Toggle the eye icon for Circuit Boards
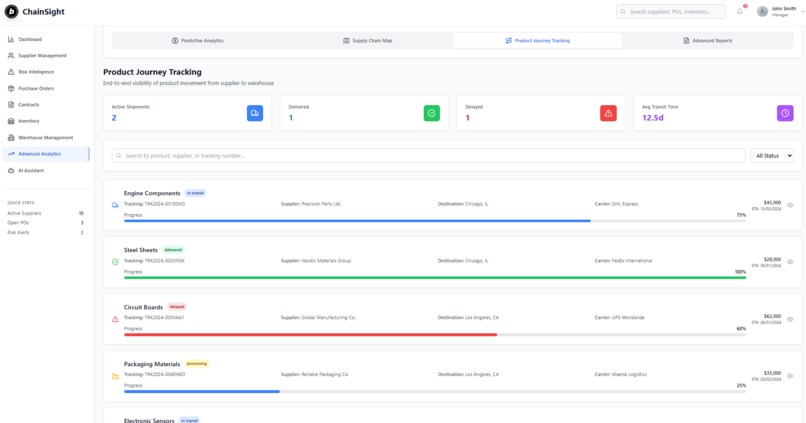 [790, 319]
